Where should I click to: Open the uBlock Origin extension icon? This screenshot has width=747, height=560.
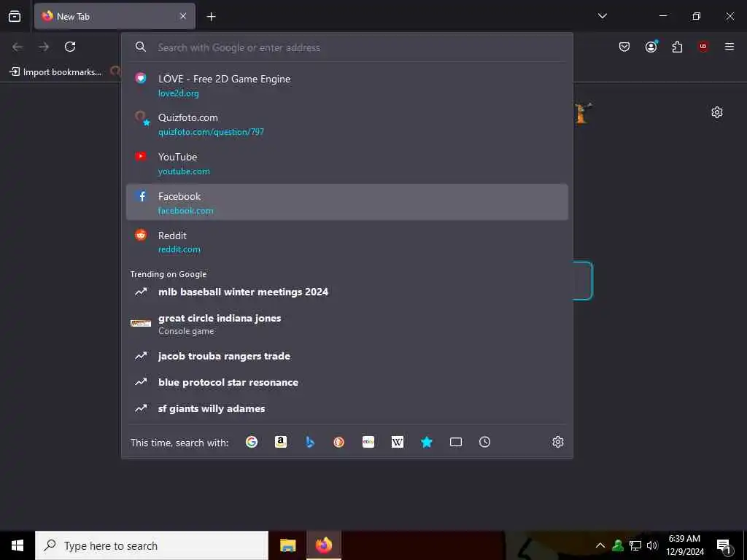(703, 47)
